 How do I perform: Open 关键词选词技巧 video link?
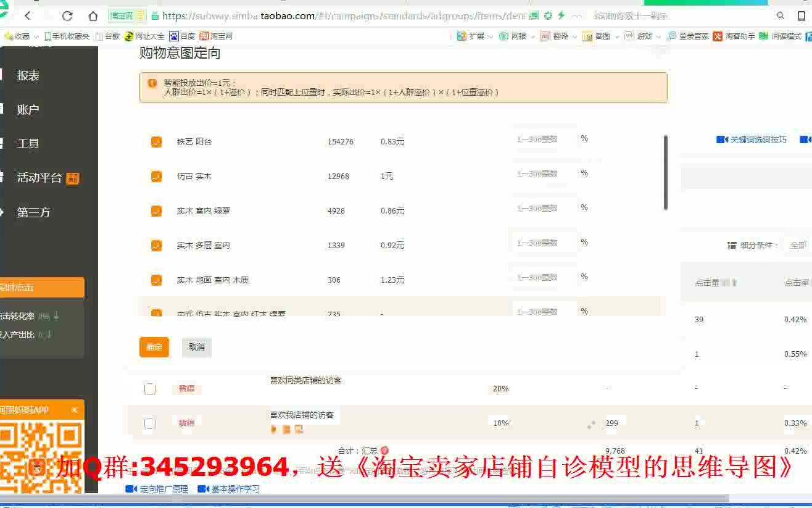click(x=752, y=139)
